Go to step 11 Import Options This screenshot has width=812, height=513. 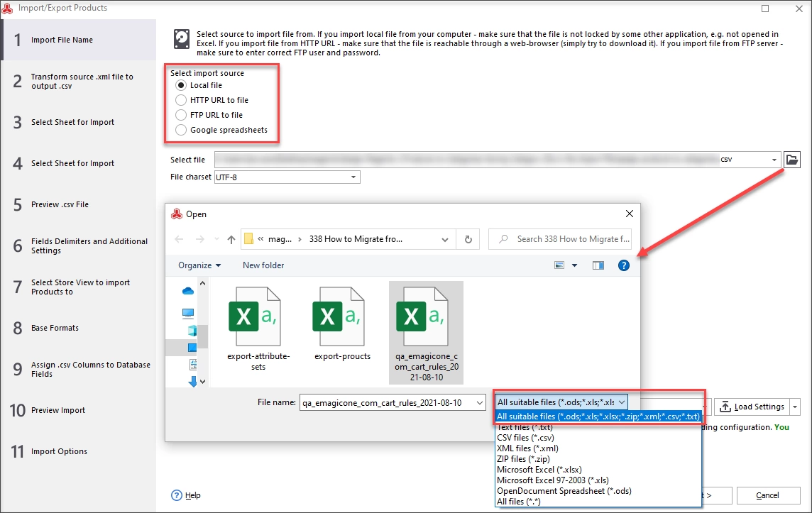[79, 451]
